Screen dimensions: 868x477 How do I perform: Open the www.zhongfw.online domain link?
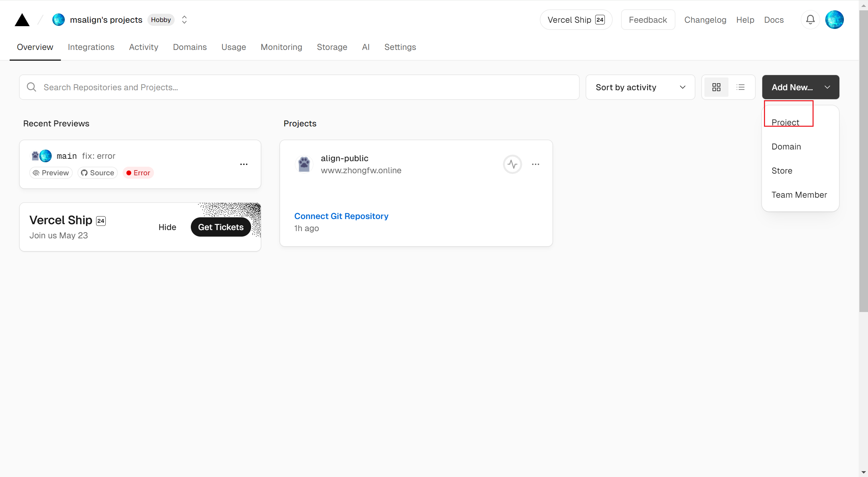tap(361, 170)
